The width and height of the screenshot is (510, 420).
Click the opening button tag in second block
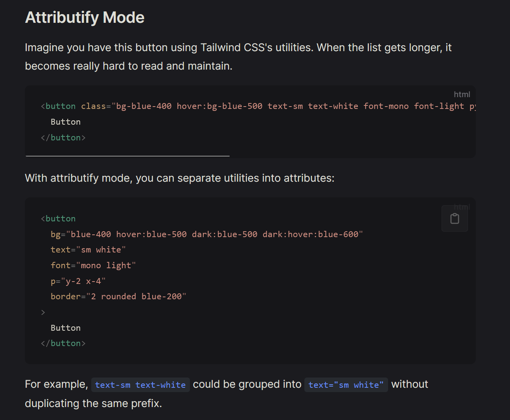coord(58,219)
